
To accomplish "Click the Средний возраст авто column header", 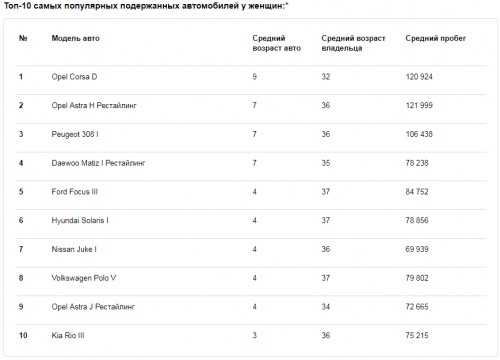I will pyautogui.click(x=276, y=43).
